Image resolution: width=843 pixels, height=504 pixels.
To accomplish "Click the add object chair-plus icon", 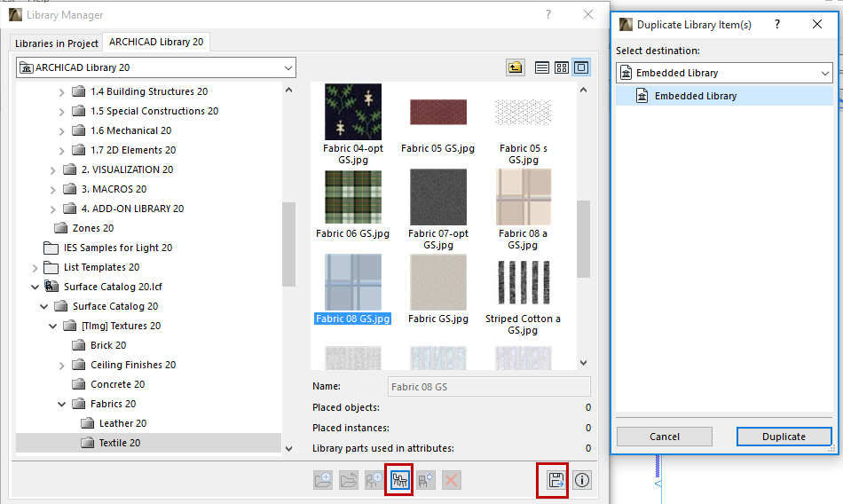I will [x=374, y=480].
